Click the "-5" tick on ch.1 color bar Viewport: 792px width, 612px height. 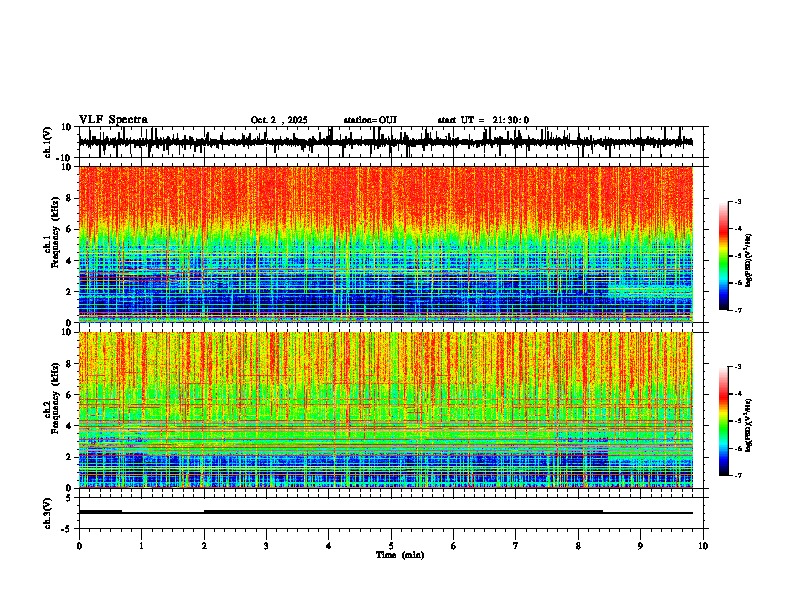coord(737,256)
